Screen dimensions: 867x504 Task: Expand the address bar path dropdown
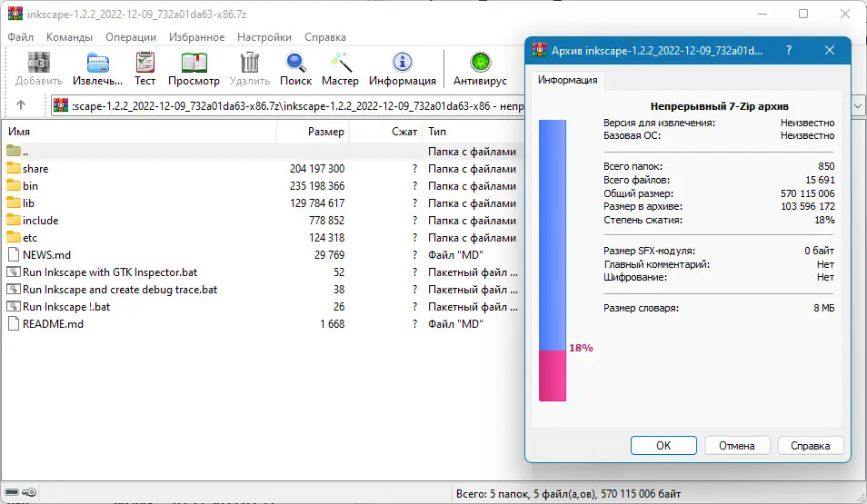[858, 105]
